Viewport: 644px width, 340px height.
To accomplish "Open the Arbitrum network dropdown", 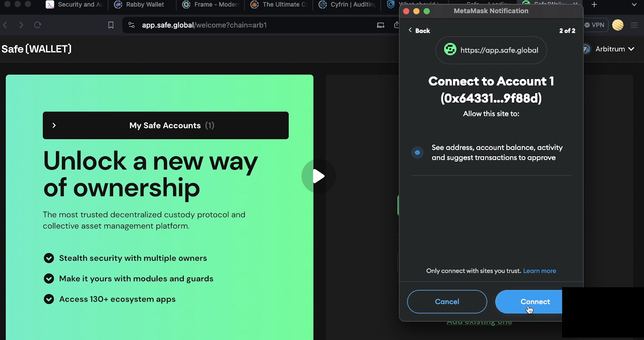I will click(614, 49).
